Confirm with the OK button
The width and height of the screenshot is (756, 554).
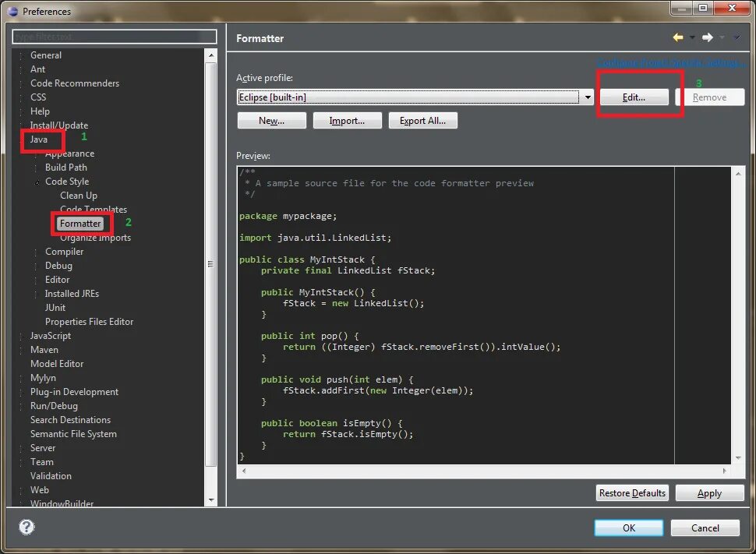pyautogui.click(x=629, y=528)
